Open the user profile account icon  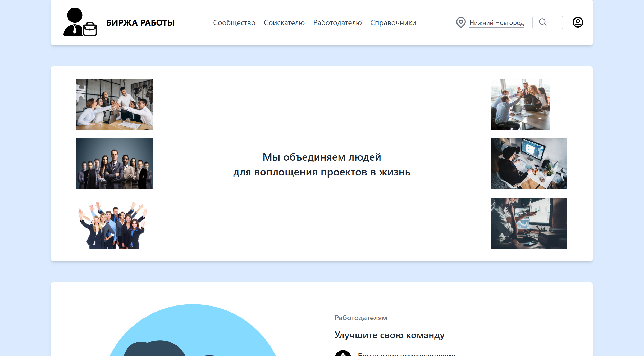[x=578, y=22]
